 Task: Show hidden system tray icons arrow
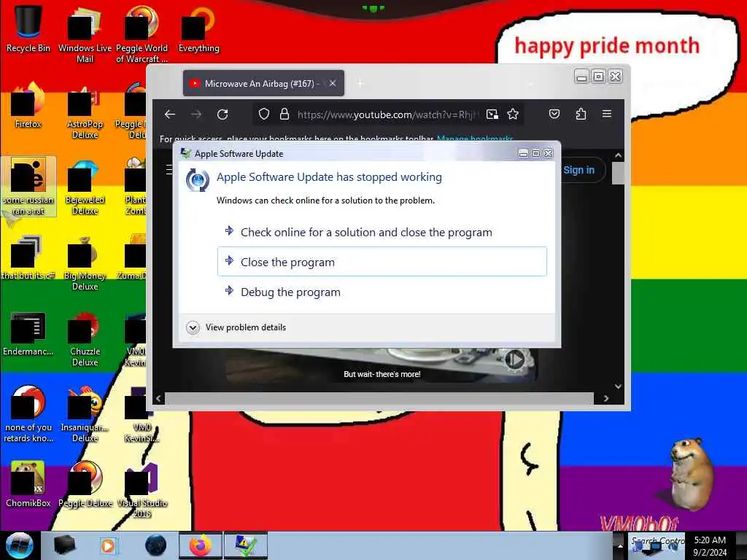point(620,546)
